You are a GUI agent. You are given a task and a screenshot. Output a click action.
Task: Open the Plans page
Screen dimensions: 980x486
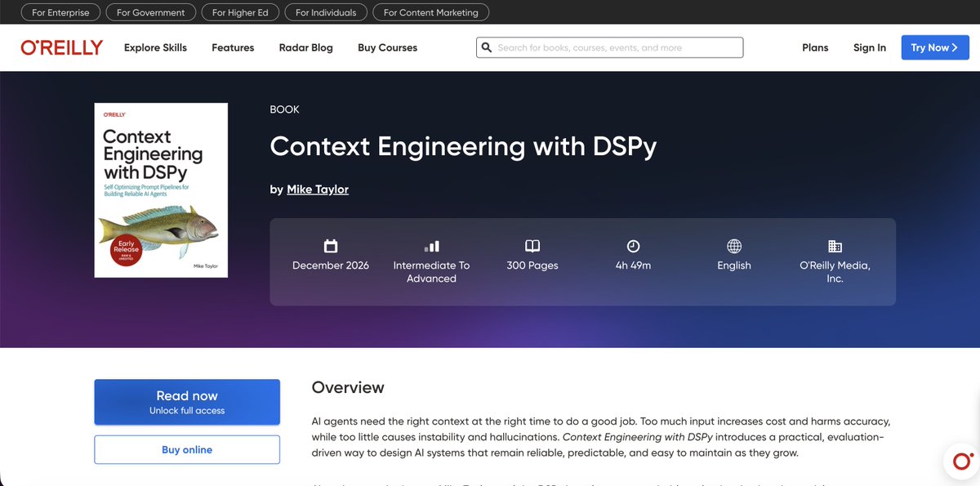[x=815, y=47]
